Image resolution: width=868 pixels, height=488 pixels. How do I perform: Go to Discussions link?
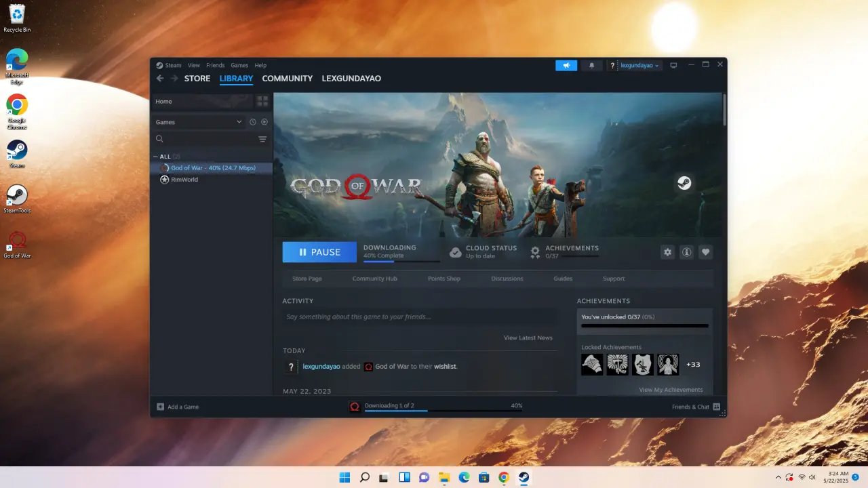(x=507, y=279)
